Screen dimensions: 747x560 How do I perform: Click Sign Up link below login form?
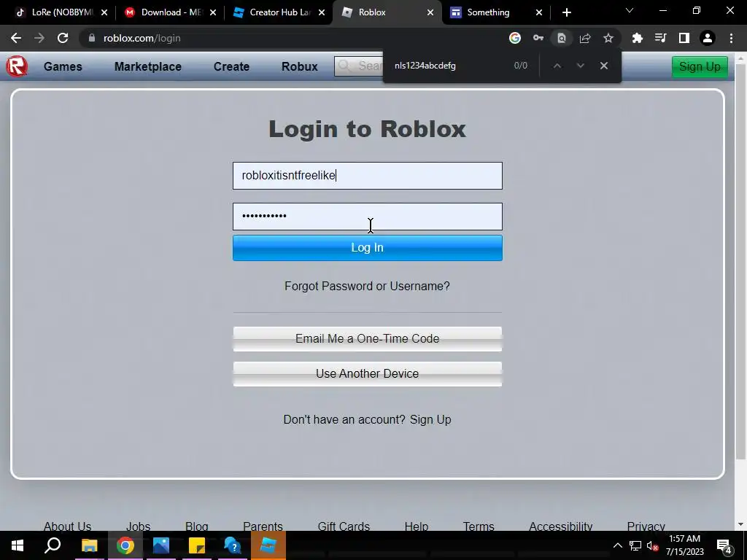pyautogui.click(x=430, y=419)
